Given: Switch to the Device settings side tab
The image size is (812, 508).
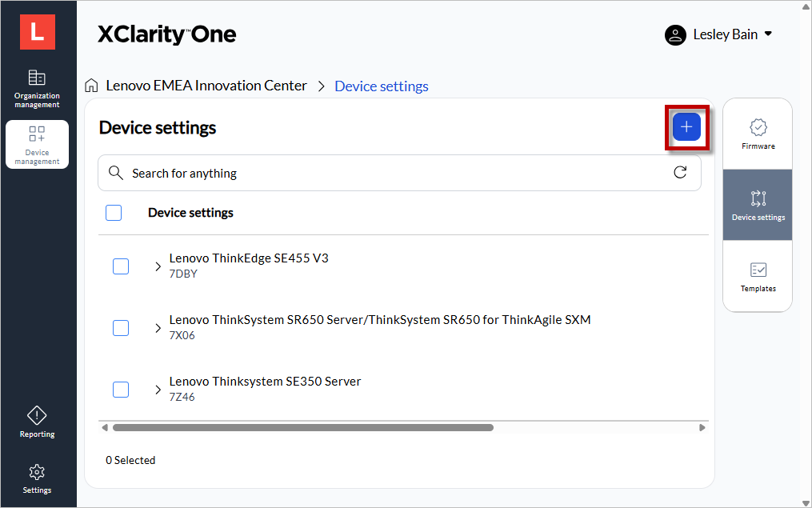Looking at the screenshot, I should coord(757,205).
